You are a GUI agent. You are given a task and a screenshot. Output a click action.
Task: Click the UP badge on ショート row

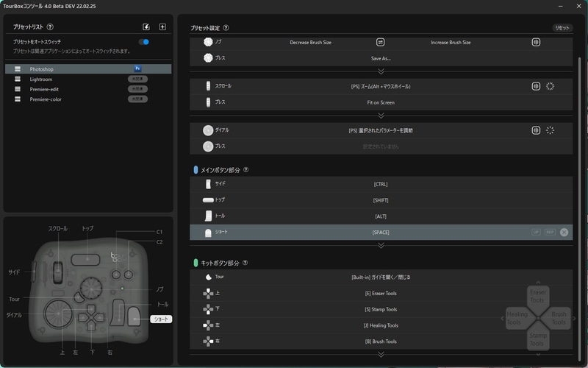[x=536, y=232]
